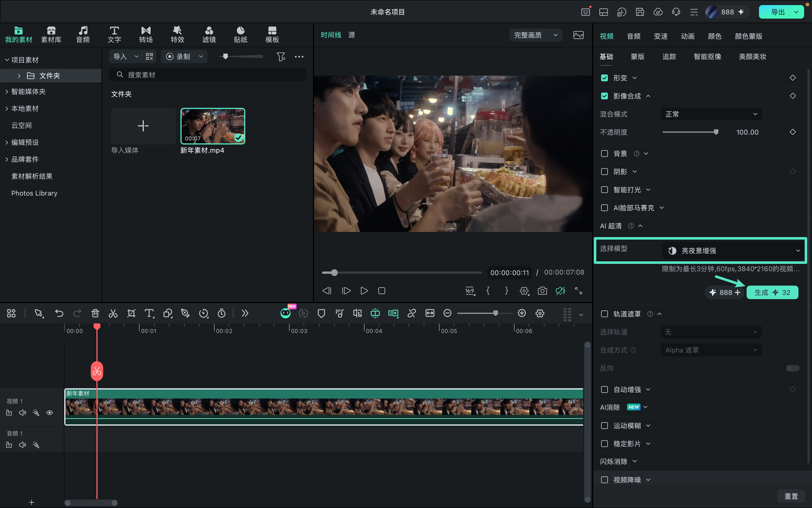Toggle visibility eye for 视频 1 track
812x508 pixels.
point(50,413)
